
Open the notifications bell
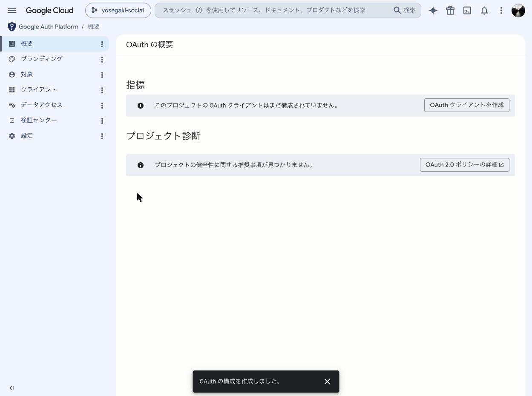(484, 10)
